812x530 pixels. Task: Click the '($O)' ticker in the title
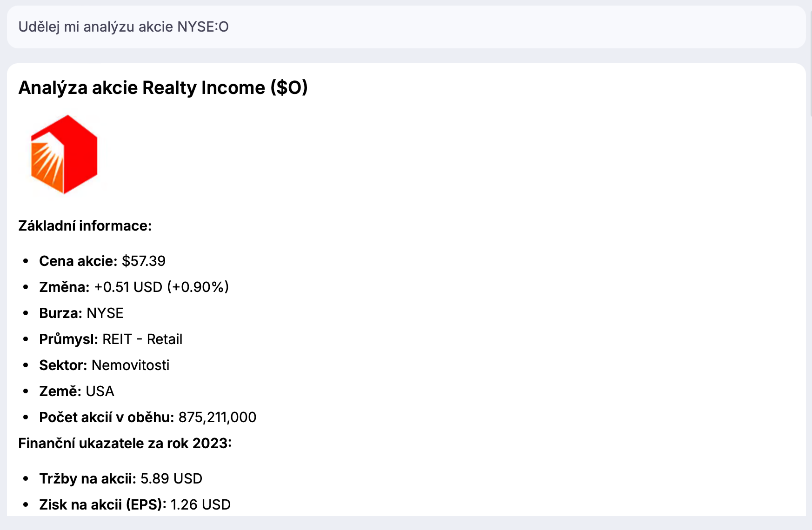point(289,88)
